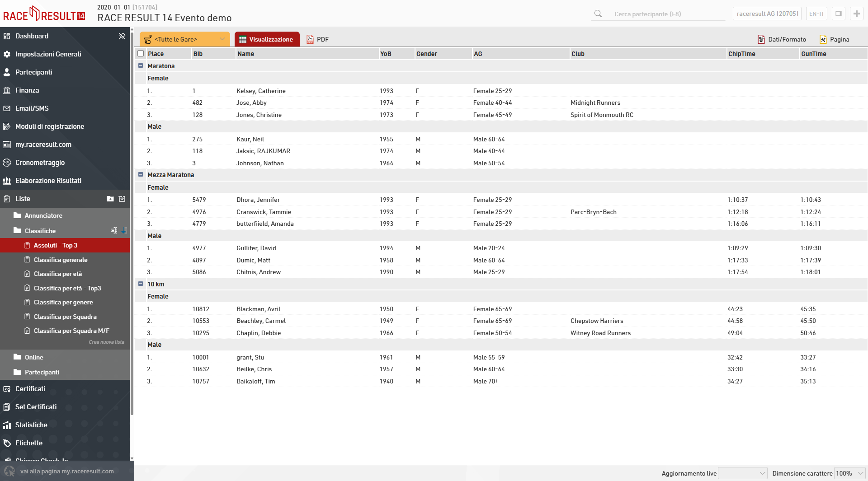Unpin the sidebar with the pin icon
The height and width of the screenshot is (481, 868).
[122, 36]
